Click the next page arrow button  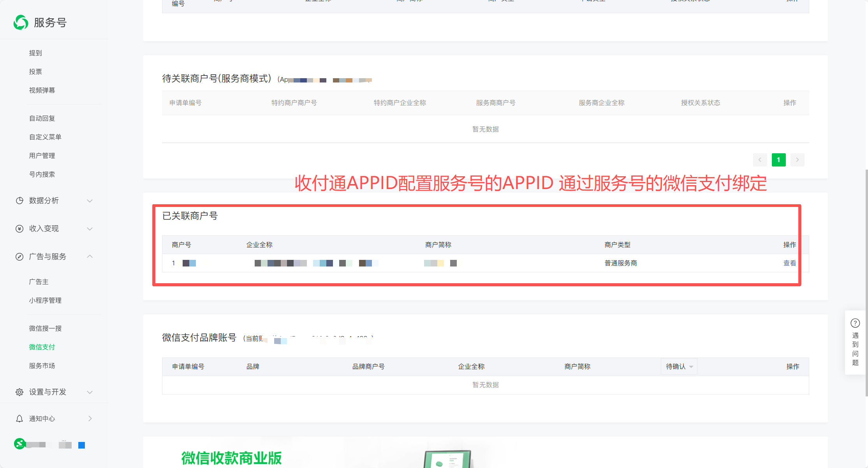[x=797, y=160]
